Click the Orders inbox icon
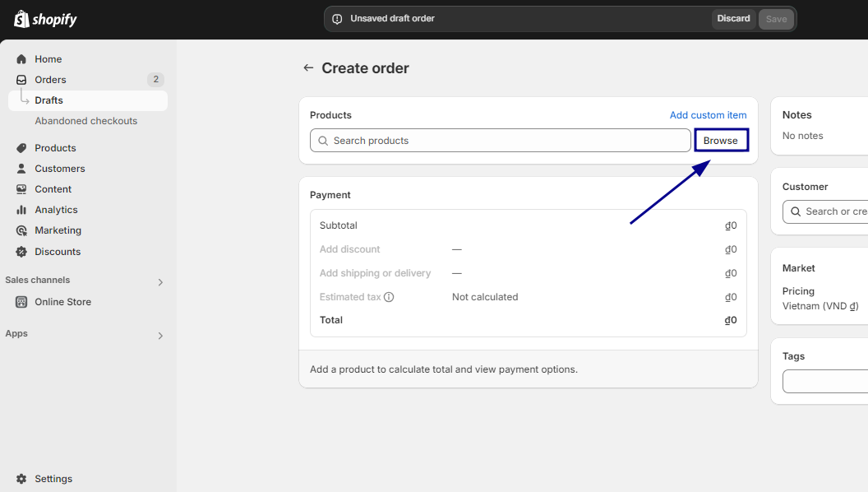This screenshot has width=868, height=492. point(21,80)
